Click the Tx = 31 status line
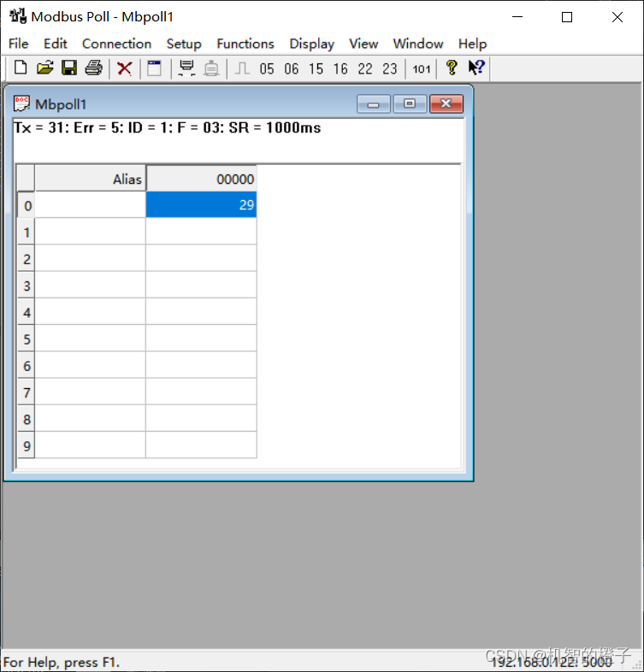This screenshot has height=672, width=644. 168,127
